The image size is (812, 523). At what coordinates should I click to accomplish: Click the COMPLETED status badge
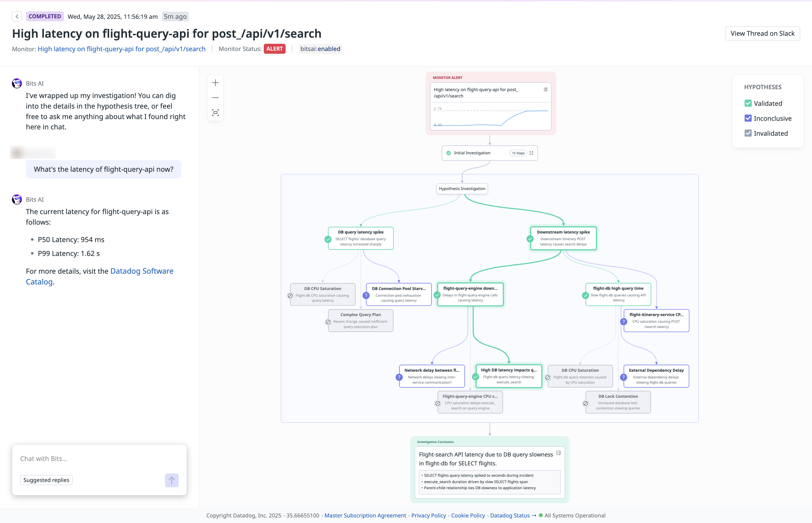pyautogui.click(x=45, y=16)
